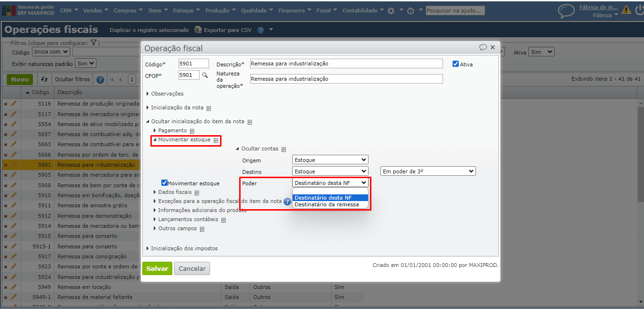644x309 pixels.
Task: Click note icon beside Ocultar inicialização do item
Action: (x=250, y=122)
